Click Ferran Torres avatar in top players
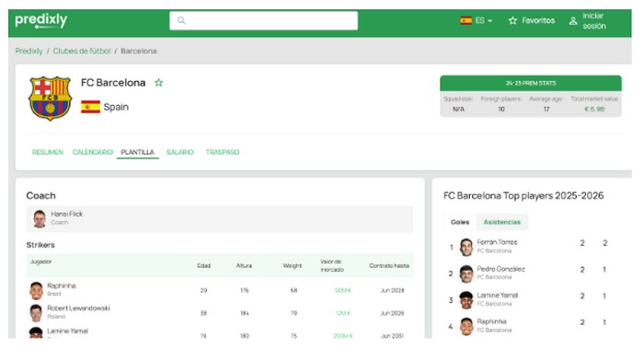The height and width of the screenshot is (360, 644). [x=466, y=248]
